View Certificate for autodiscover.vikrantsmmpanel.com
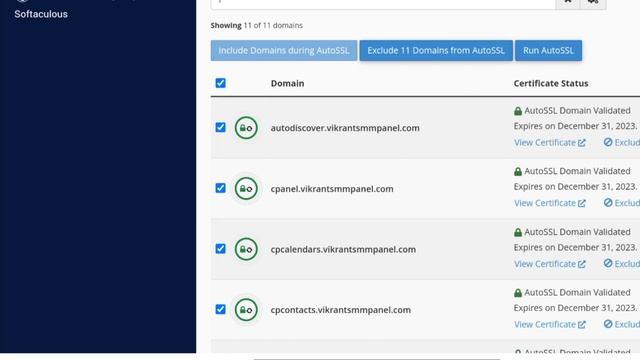This screenshot has height=360, width=640. click(x=550, y=142)
